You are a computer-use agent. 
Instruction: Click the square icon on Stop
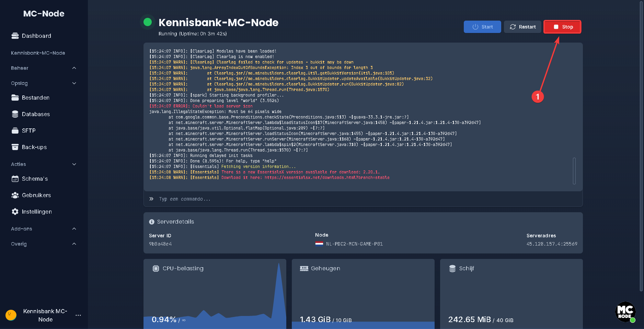[556, 27]
